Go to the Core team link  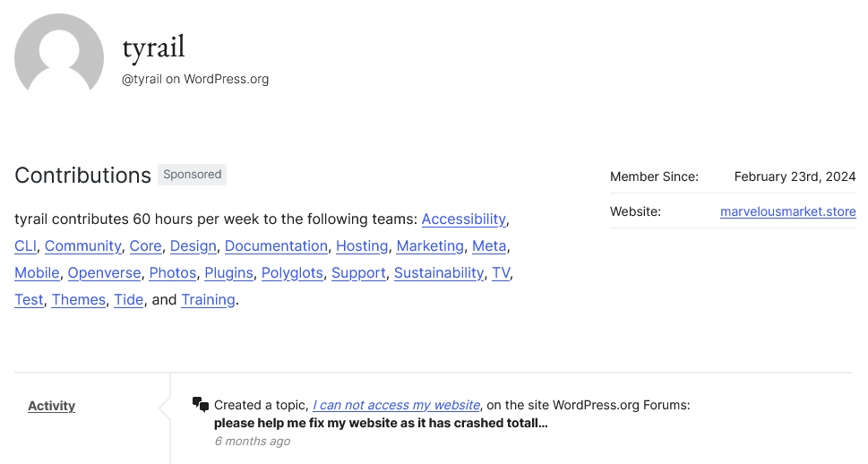pos(146,245)
